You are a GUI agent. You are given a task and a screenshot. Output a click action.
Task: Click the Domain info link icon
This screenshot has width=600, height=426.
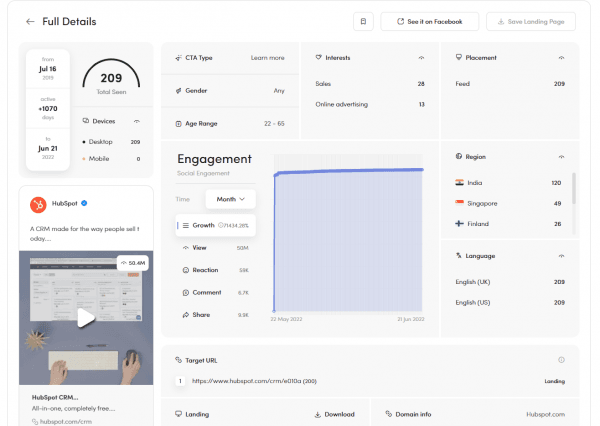(x=388, y=414)
